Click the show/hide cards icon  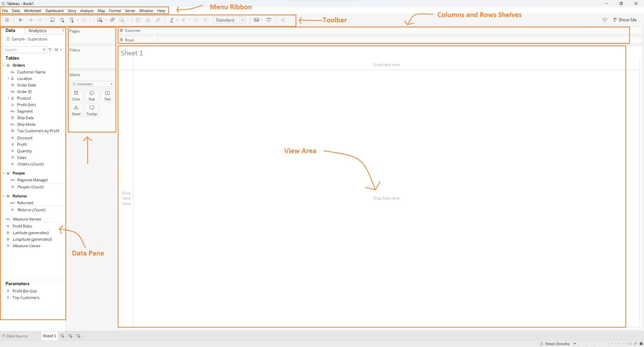pyautogui.click(x=257, y=20)
